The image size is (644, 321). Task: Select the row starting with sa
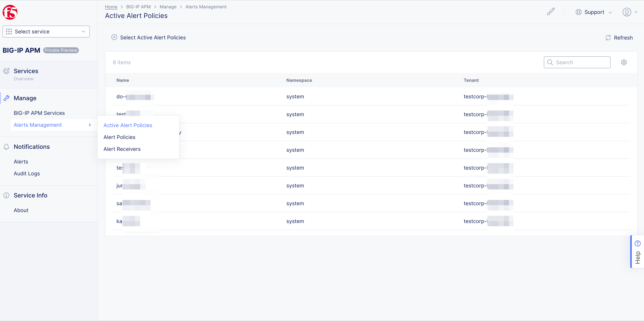(x=371, y=203)
